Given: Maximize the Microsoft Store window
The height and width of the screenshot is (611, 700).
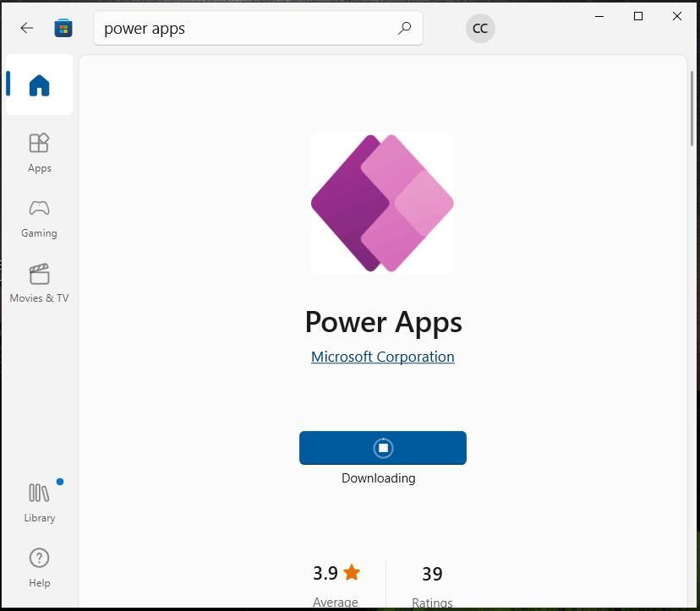Looking at the screenshot, I should point(638,17).
